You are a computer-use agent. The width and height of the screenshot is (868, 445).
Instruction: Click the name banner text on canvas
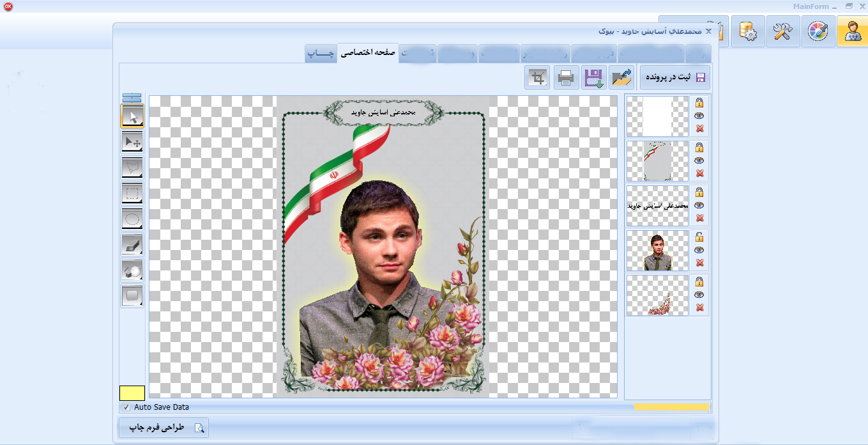tap(383, 112)
